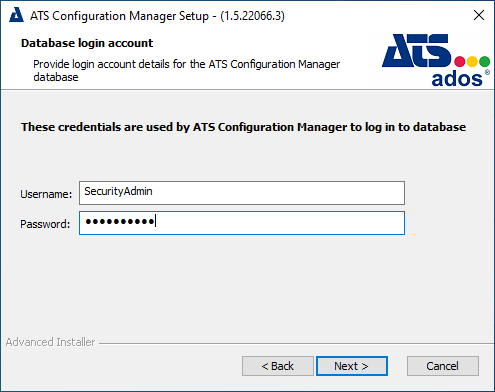Click the 'Password:' label
This screenshot has height=392, width=495.
tap(45, 224)
